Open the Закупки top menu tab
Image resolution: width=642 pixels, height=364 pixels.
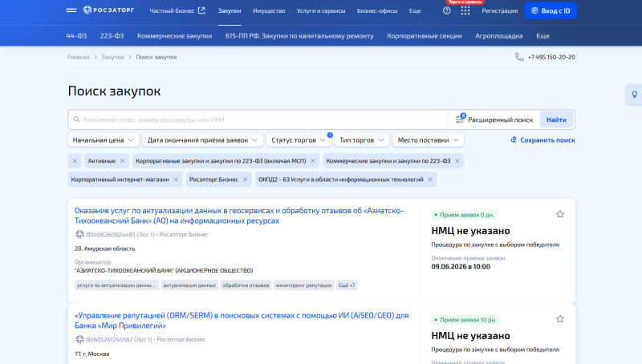click(230, 10)
